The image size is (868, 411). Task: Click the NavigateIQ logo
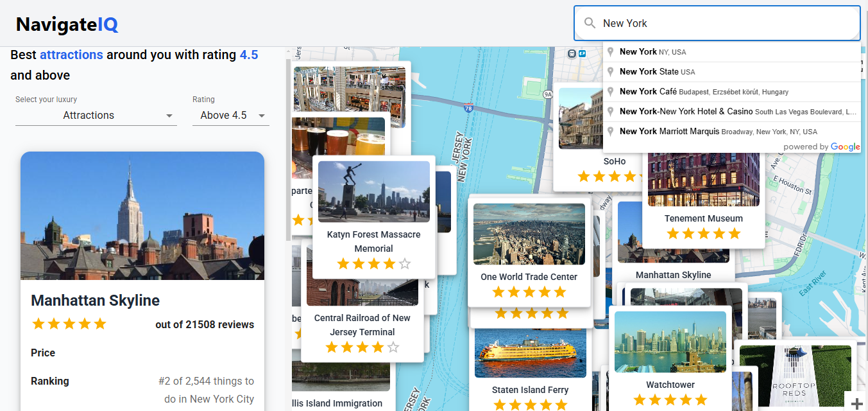[x=67, y=24]
